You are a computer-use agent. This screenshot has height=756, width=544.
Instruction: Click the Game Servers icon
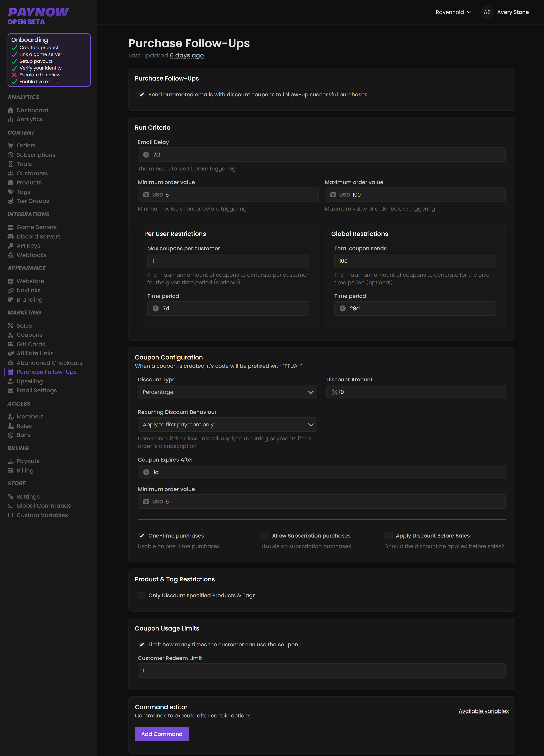(11, 227)
